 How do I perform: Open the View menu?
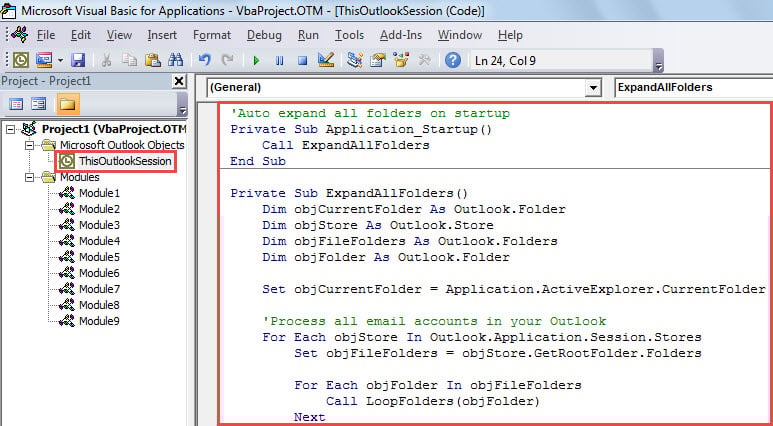[x=119, y=36]
